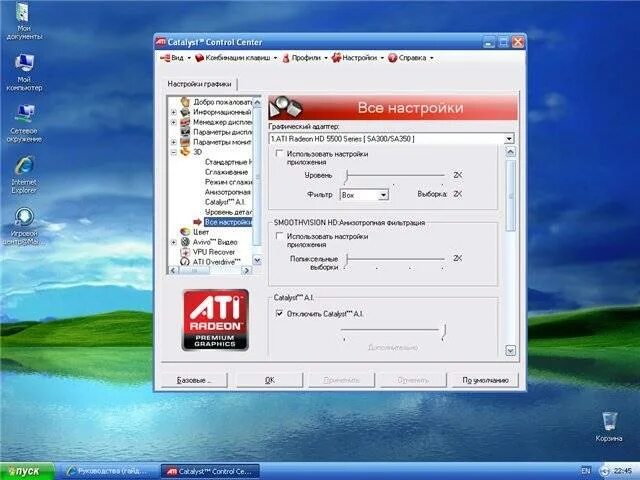This screenshot has height=480, width=640.
Task: Click the Справка help icon
Action: [x=393, y=58]
